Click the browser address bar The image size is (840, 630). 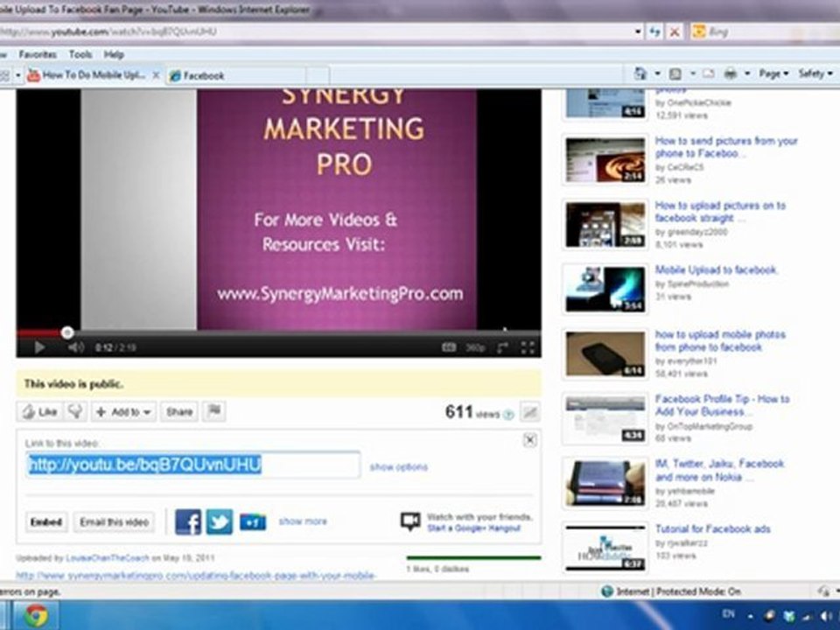(316, 31)
